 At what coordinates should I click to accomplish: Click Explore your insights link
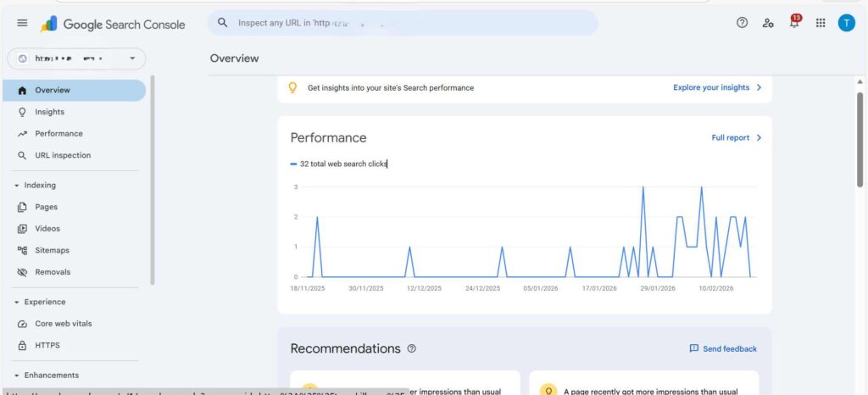[x=711, y=87]
